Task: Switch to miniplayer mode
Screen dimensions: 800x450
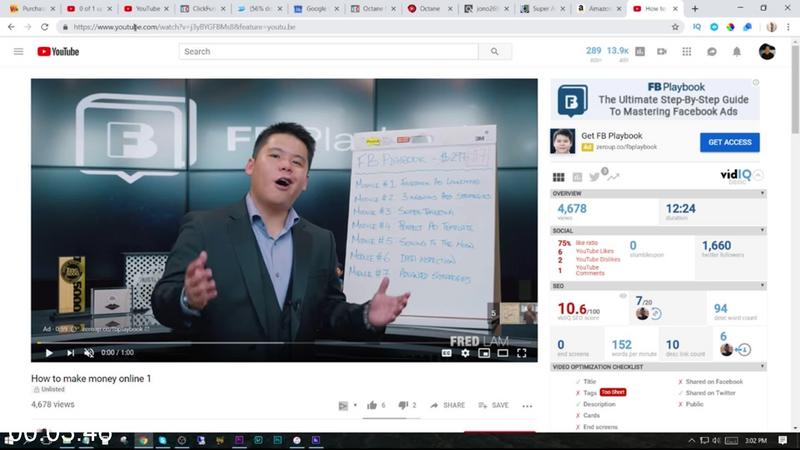Action: (484, 353)
